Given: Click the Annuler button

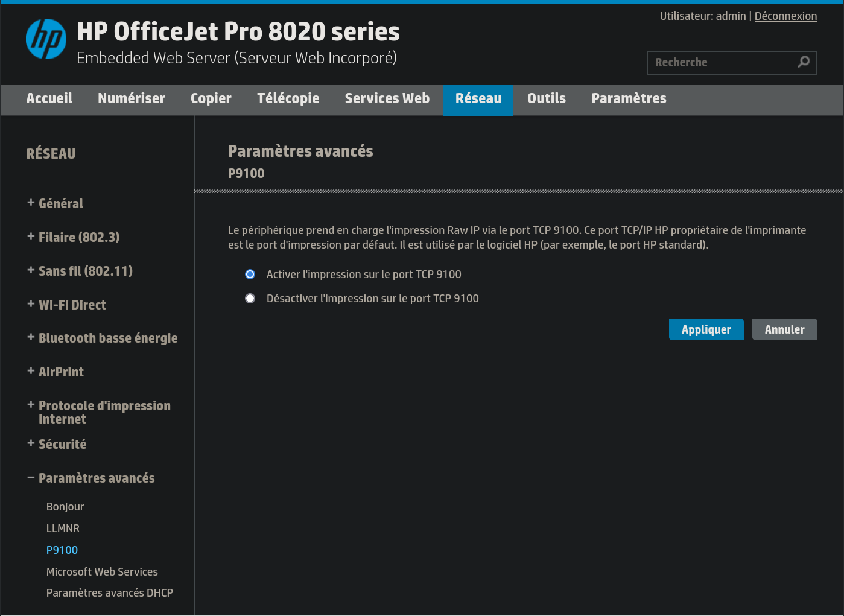Looking at the screenshot, I should point(785,329).
